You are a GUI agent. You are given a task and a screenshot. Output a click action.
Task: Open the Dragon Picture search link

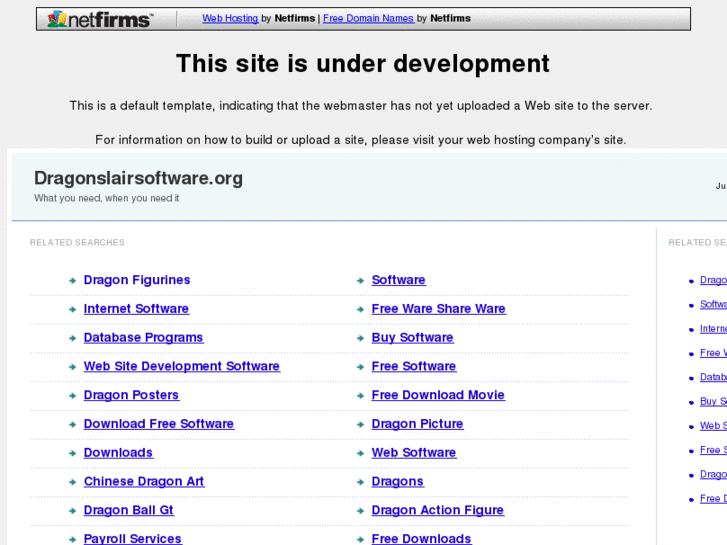417,424
